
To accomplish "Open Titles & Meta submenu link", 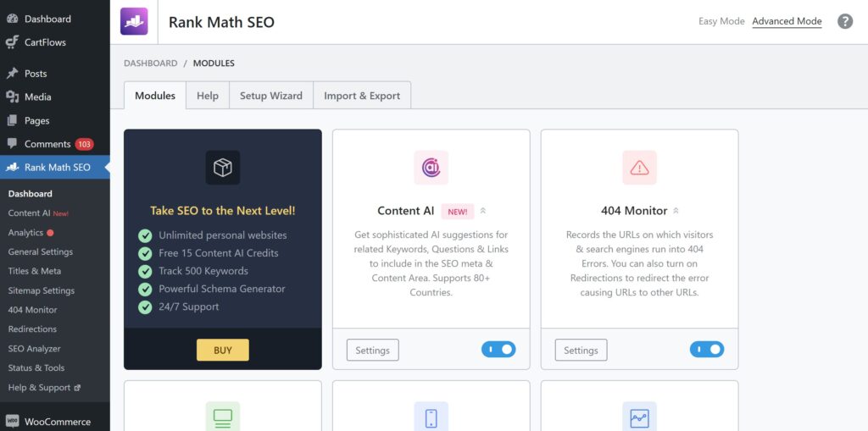I will pyautogui.click(x=34, y=271).
